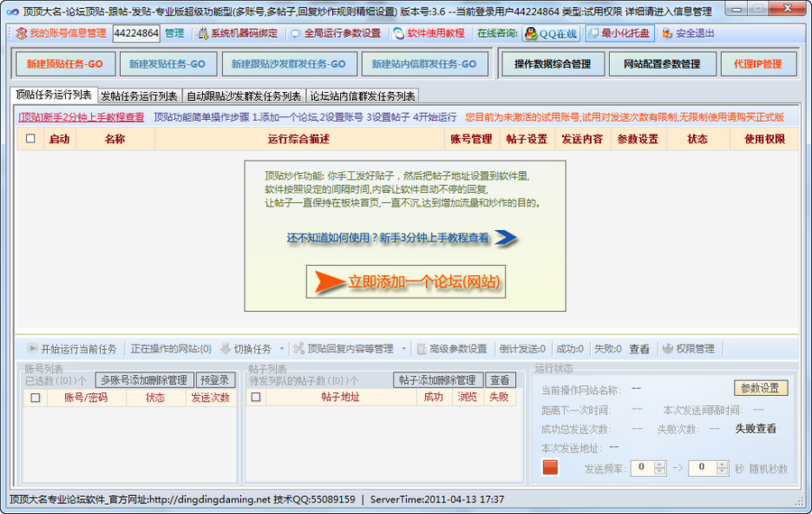Click the 高级参数设置 document icon
The height and width of the screenshot is (514, 812).
tap(421, 349)
